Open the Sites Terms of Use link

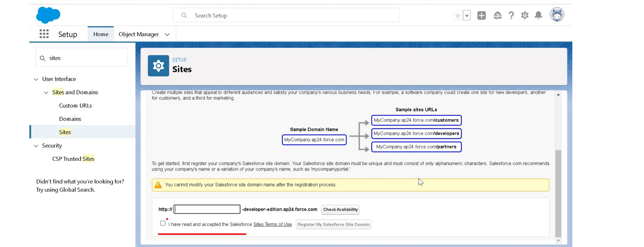click(272, 224)
